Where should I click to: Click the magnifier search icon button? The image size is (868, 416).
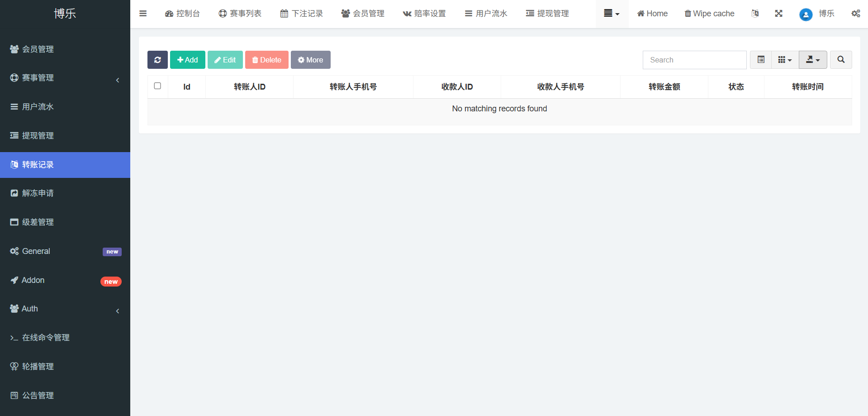(x=840, y=60)
